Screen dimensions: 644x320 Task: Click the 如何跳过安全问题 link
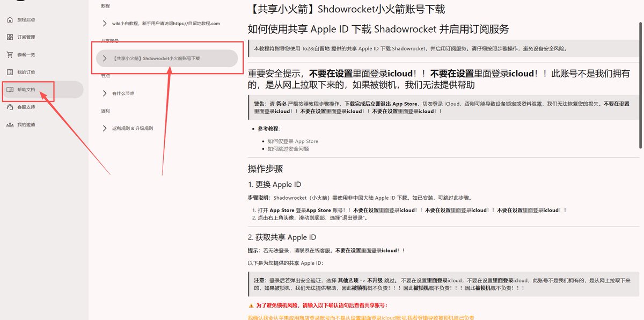point(288,149)
